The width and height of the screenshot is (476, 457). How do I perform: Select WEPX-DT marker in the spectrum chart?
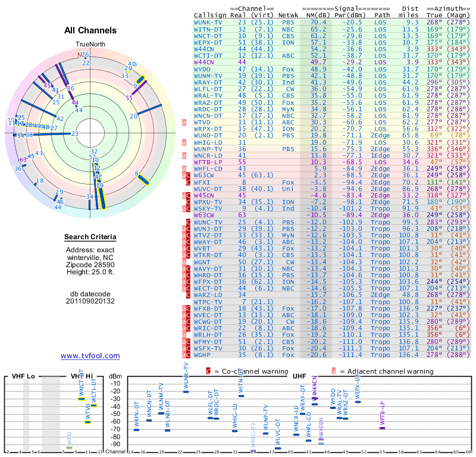pyautogui.click(x=358, y=402)
